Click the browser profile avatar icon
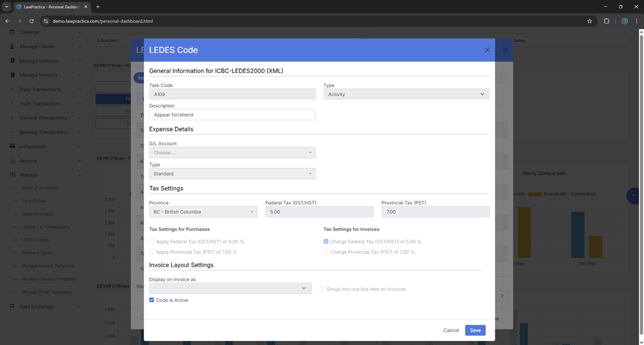This screenshot has width=644, height=345. 624,21
